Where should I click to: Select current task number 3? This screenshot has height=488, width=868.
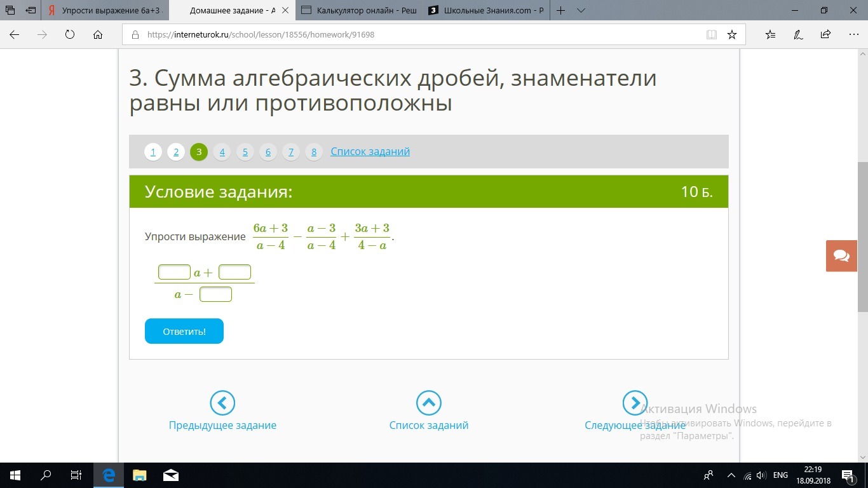199,152
